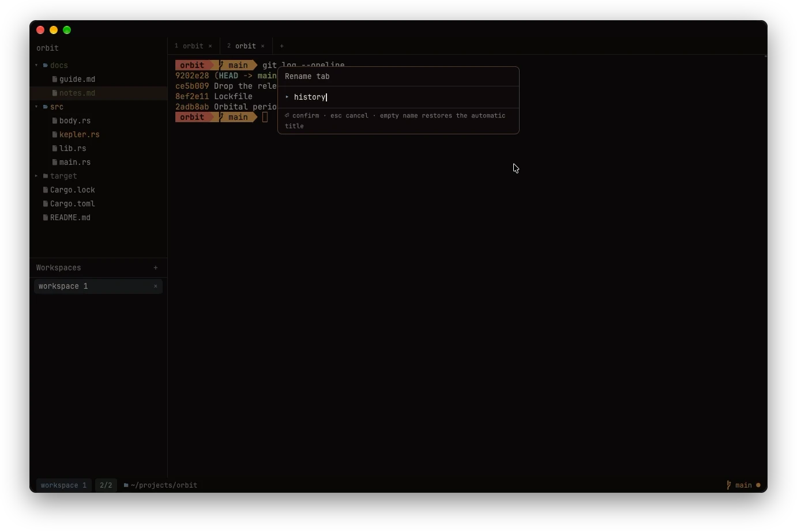Click the target folder icon
Screen dimensions: 797x532
[46, 176]
